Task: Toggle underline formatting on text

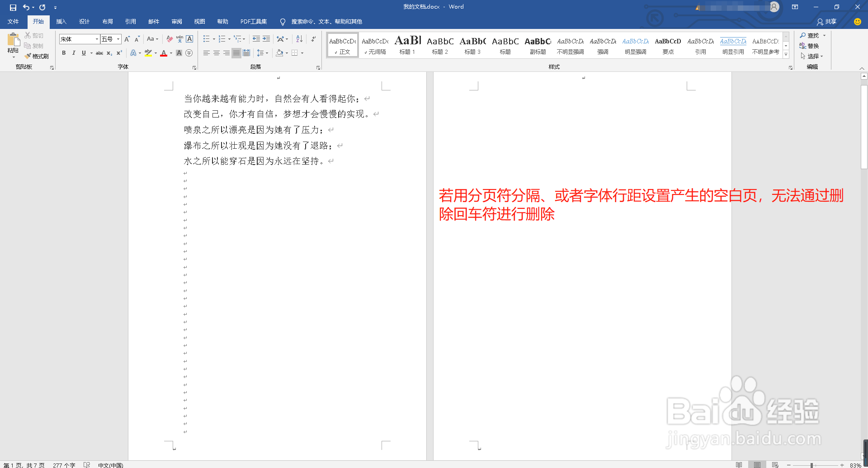Action: click(83, 53)
